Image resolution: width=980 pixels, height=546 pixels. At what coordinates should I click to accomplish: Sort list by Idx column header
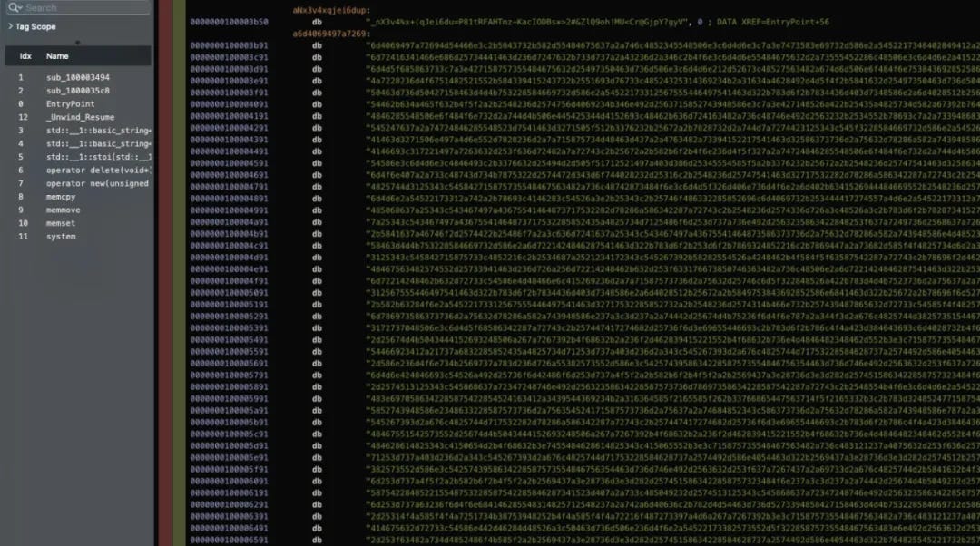click(25, 56)
